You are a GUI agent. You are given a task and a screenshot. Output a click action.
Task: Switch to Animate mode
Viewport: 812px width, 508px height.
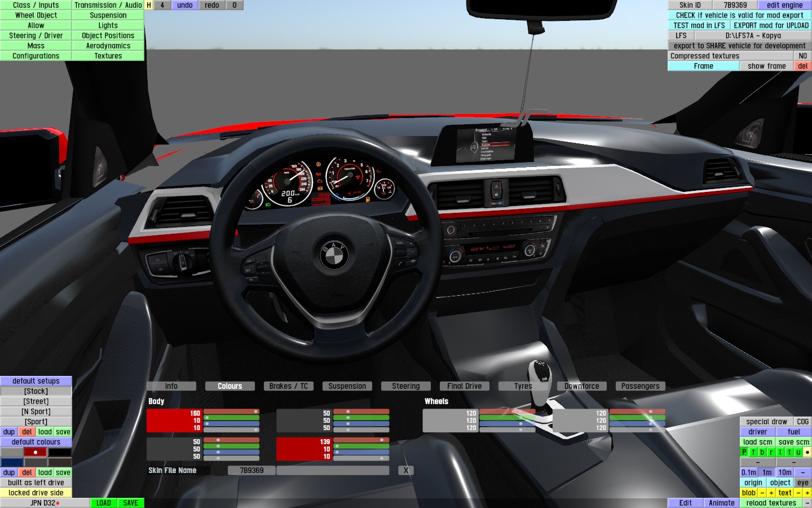(722, 503)
